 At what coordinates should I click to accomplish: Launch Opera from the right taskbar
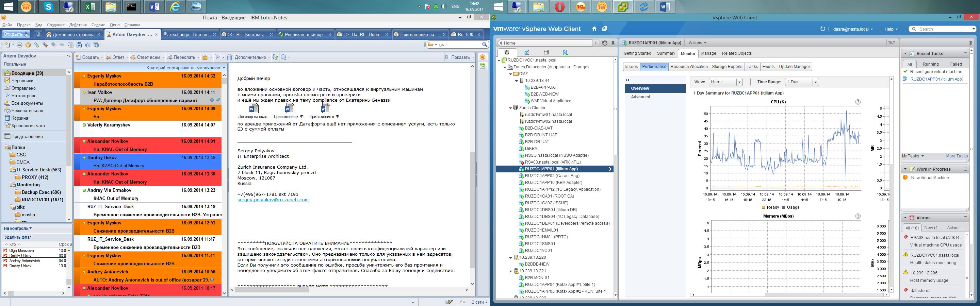(x=560, y=7)
